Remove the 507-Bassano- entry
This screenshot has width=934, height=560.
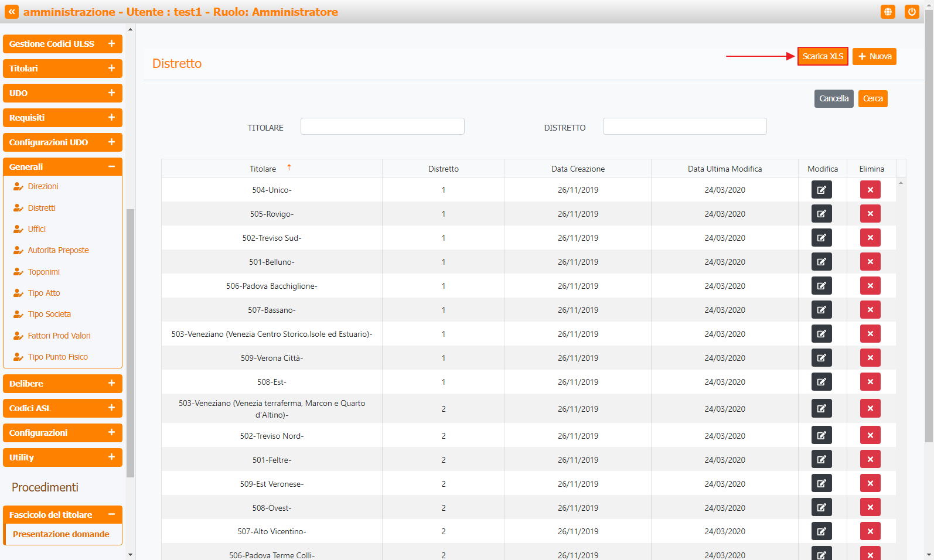click(x=870, y=310)
